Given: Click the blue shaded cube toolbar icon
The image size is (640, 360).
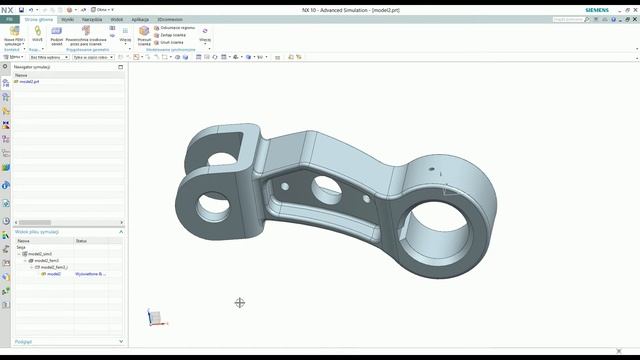Looking at the screenshot, I should [x=185, y=57].
